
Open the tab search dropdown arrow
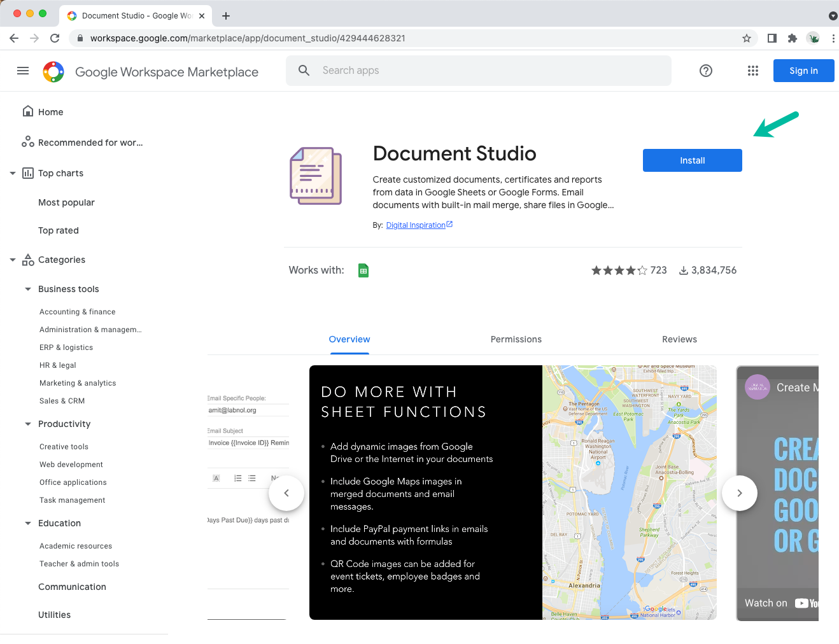click(x=833, y=16)
